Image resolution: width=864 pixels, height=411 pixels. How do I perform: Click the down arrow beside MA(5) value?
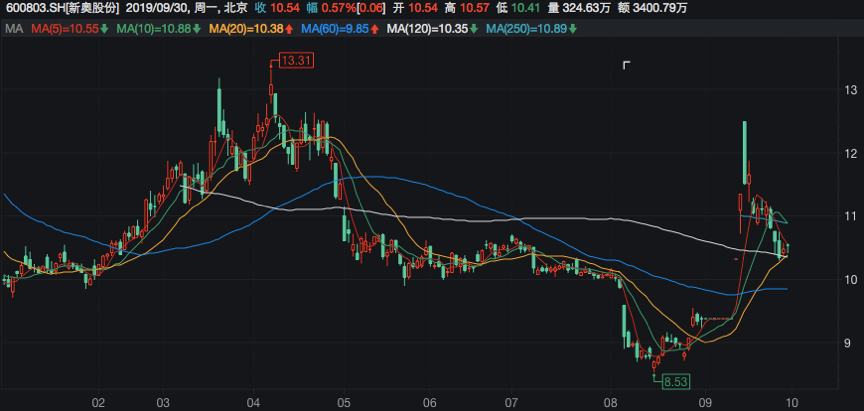point(104,28)
